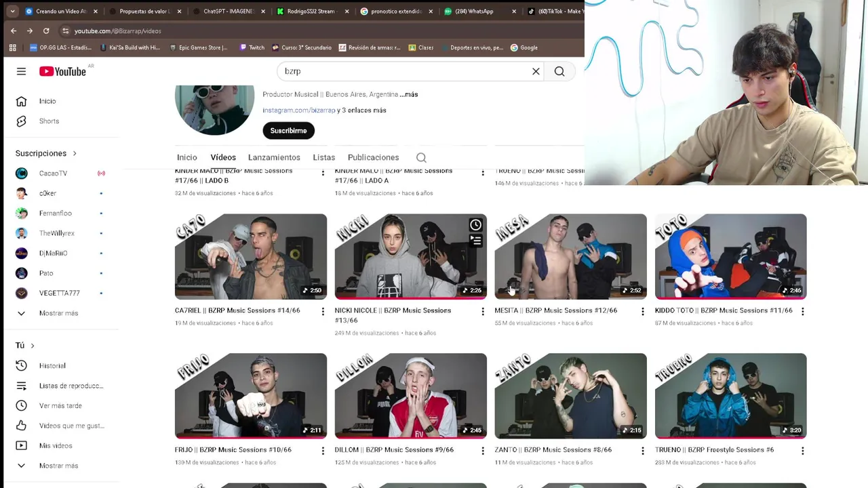
Task: Play the FRIJO video thumbnail
Action: coord(250,396)
